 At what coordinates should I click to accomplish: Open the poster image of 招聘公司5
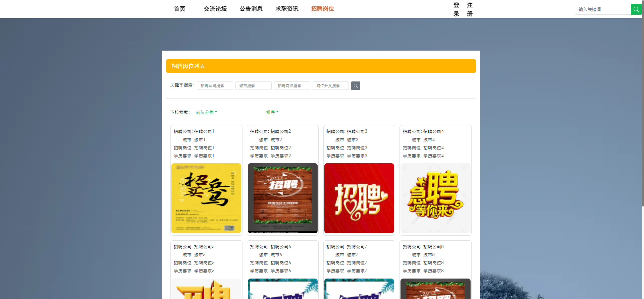point(206,289)
